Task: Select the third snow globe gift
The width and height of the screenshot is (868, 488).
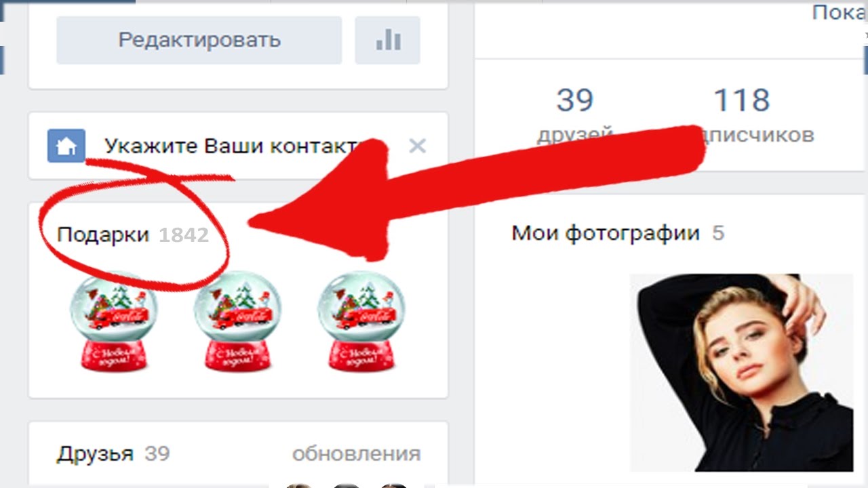Action: (x=361, y=322)
